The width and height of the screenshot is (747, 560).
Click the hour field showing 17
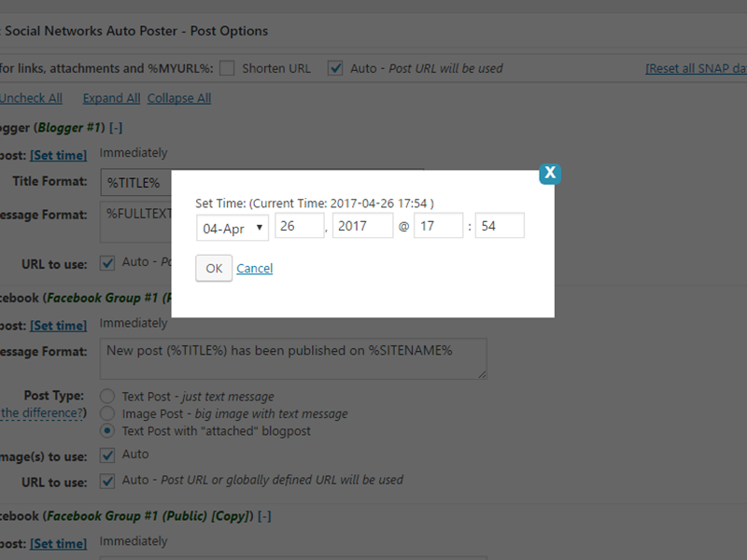(x=438, y=226)
